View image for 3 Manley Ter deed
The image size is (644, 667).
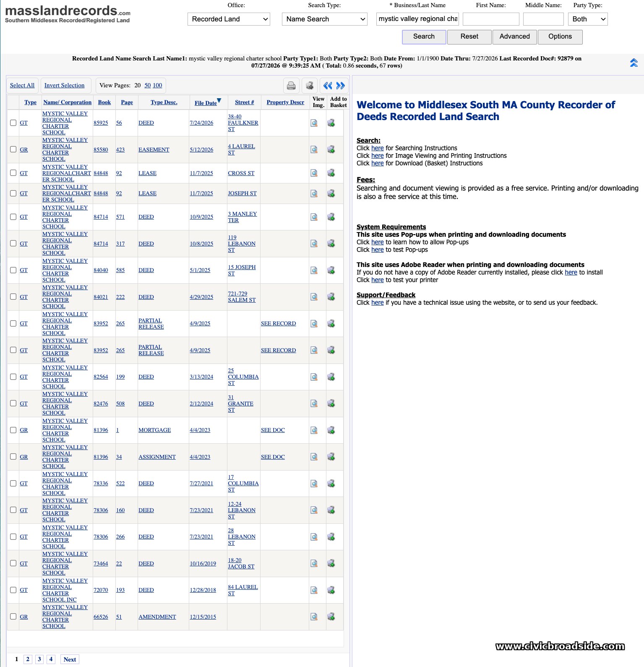tap(314, 217)
